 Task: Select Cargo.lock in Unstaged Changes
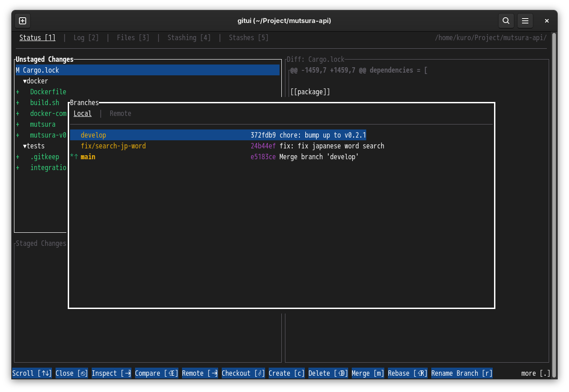tap(148, 70)
